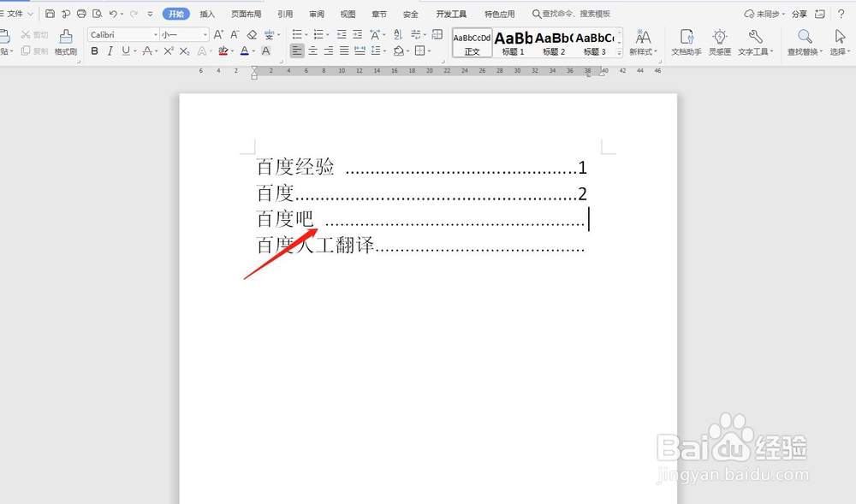The image size is (856, 504).
Task: Set paragraph alignment to right
Action: [x=328, y=50]
